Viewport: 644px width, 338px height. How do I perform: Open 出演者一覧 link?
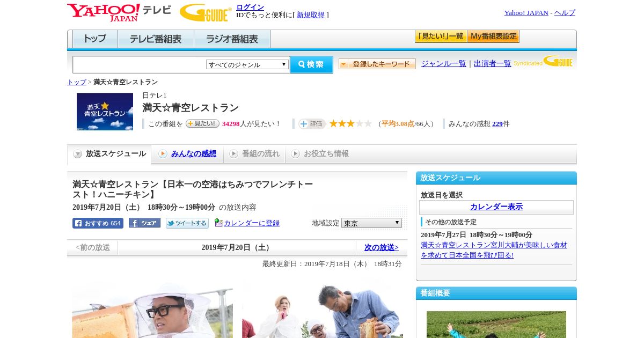(492, 64)
